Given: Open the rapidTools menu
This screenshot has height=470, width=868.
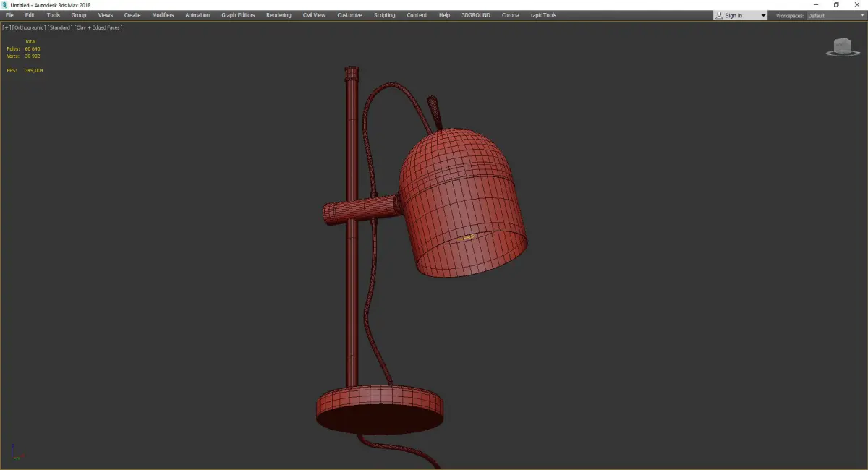Looking at the screenshot, I should (x=542, y=15).
